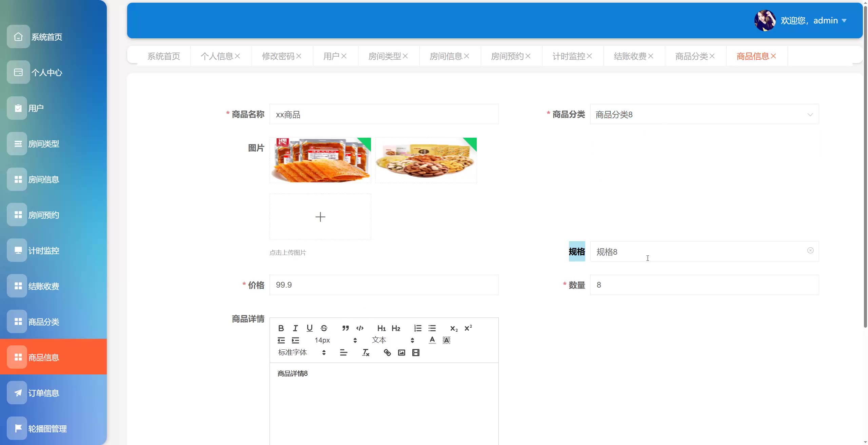The width and height of the screenshot is (868, 445).
Task: Open 订单信息 in the sidebar
Action: pyautogui.click(x=43, y=393)
